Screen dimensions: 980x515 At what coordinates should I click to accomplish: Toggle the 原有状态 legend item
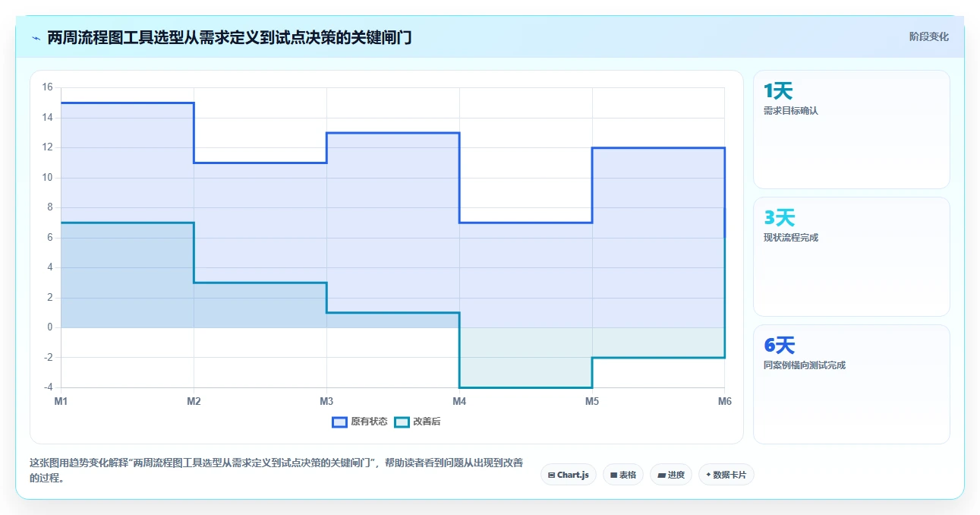[359, 422]
